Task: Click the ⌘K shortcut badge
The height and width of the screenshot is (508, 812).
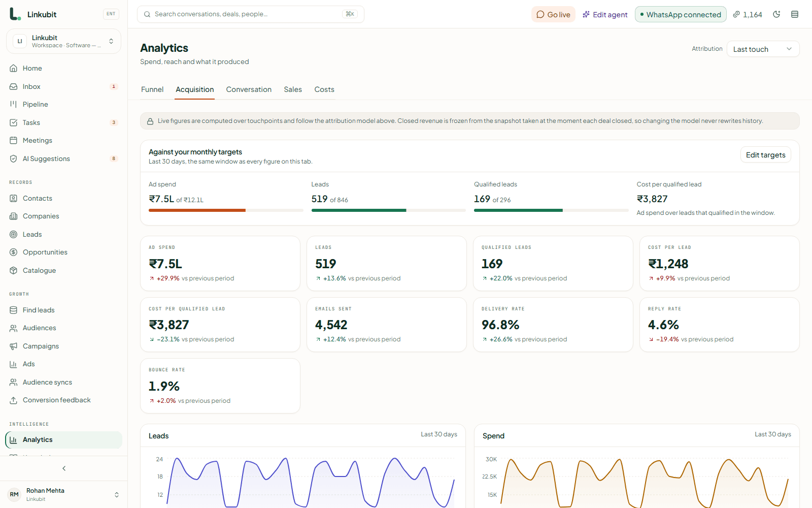Action: (350, 14)
